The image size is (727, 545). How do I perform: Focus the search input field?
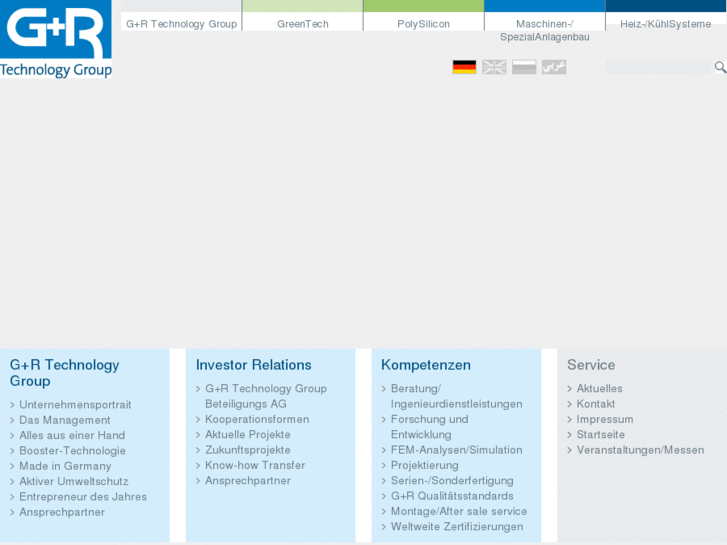coord(658,67)
